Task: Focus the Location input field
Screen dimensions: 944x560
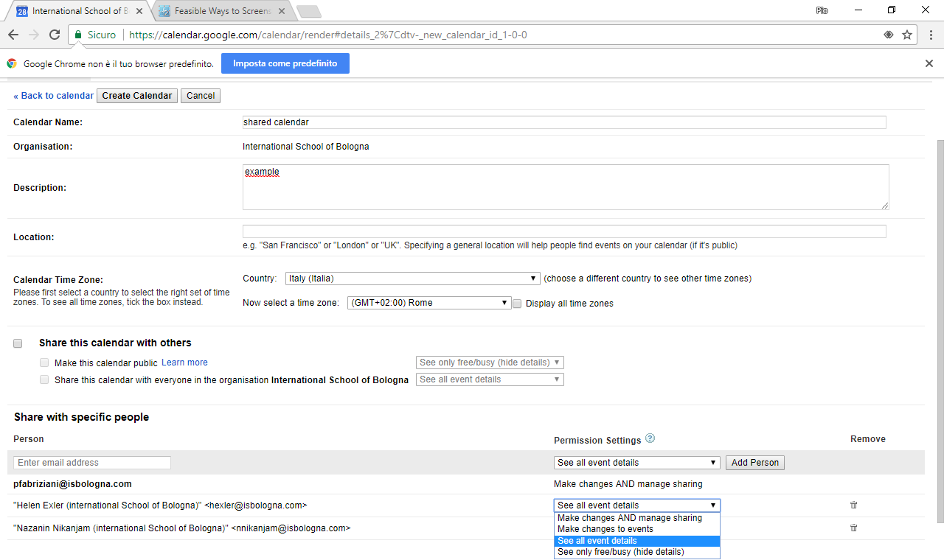Action: [x=564, y=231]
